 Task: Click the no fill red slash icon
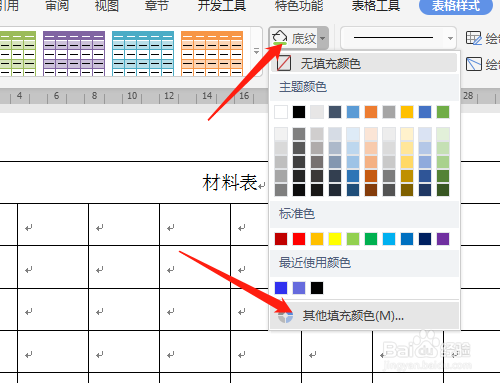click(x=284, y=63)
